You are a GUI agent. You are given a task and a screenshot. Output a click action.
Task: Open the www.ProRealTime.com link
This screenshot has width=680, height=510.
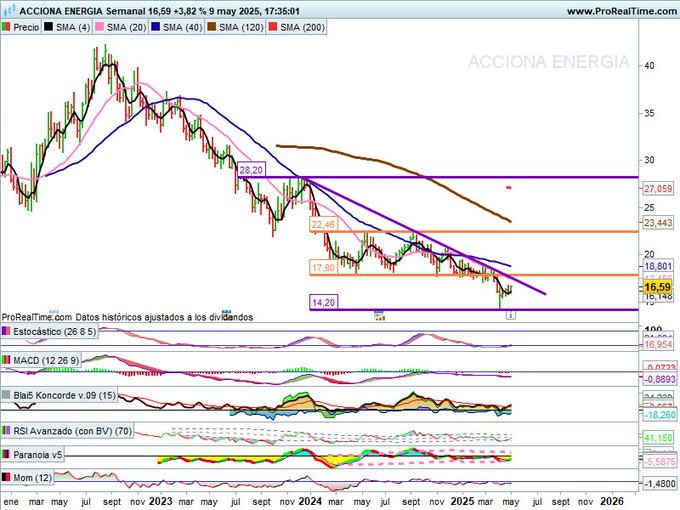click(x=623, y=11)
